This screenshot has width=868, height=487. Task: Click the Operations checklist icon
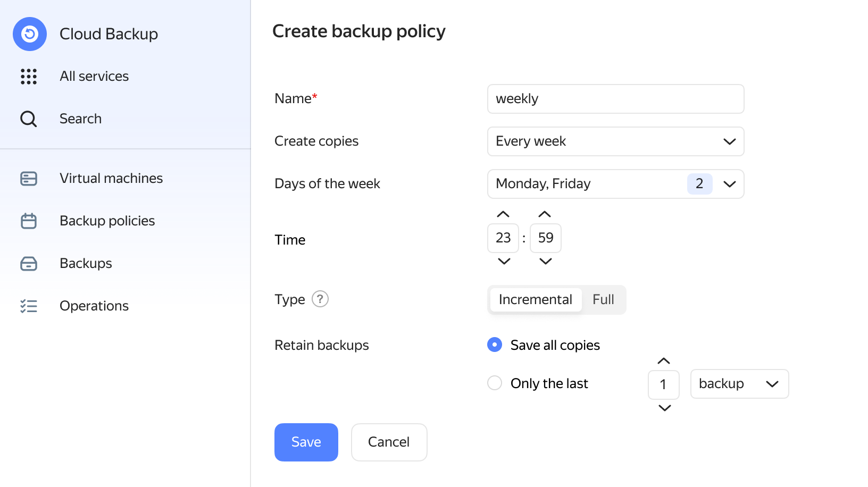coord(29,306)
